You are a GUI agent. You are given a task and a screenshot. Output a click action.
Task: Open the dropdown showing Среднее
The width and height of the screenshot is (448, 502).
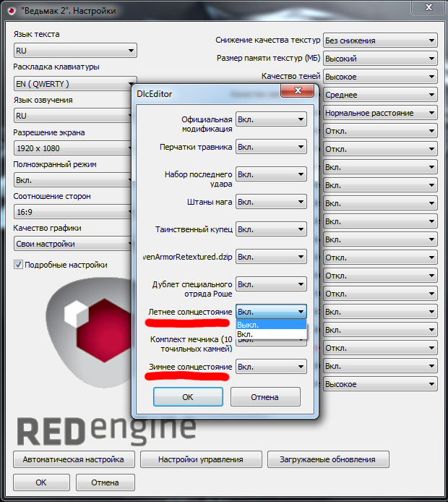click(x=380, y=95)
